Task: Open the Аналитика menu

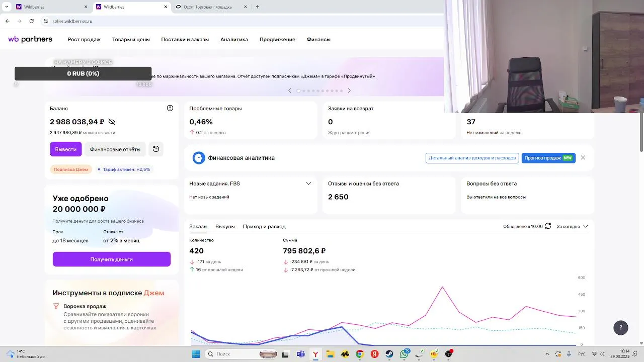Action: click(x=234, y=39)
